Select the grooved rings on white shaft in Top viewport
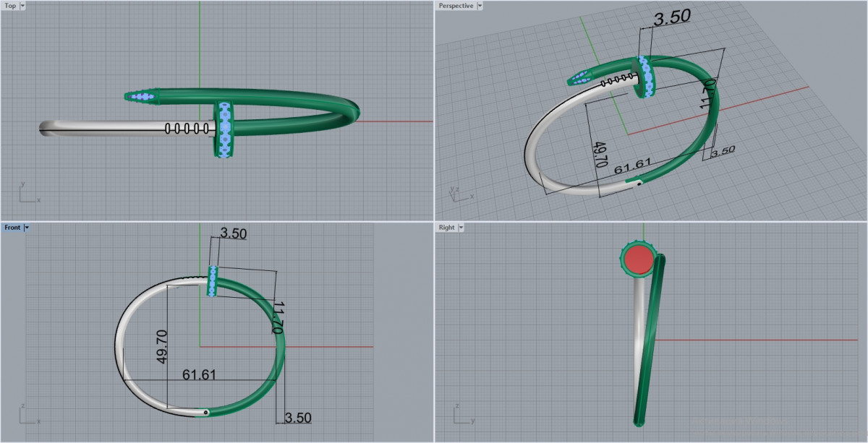Screen dimensions: 868x443 (x=188, y=129)
